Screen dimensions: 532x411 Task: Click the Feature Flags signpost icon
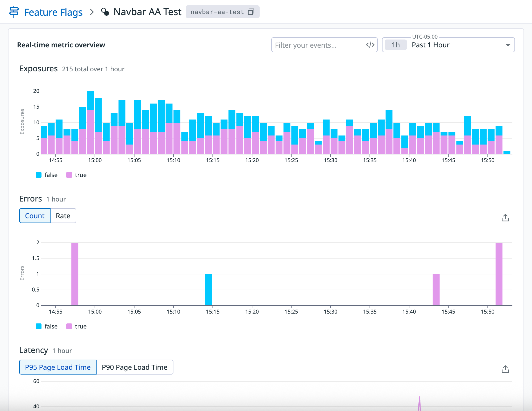(14, 12)
